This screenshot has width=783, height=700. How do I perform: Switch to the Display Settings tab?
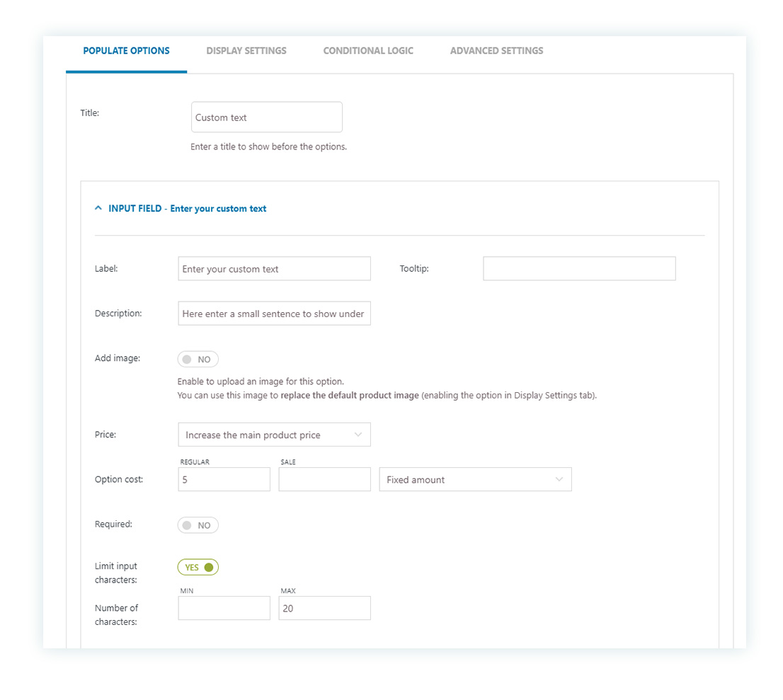[246, 50]
